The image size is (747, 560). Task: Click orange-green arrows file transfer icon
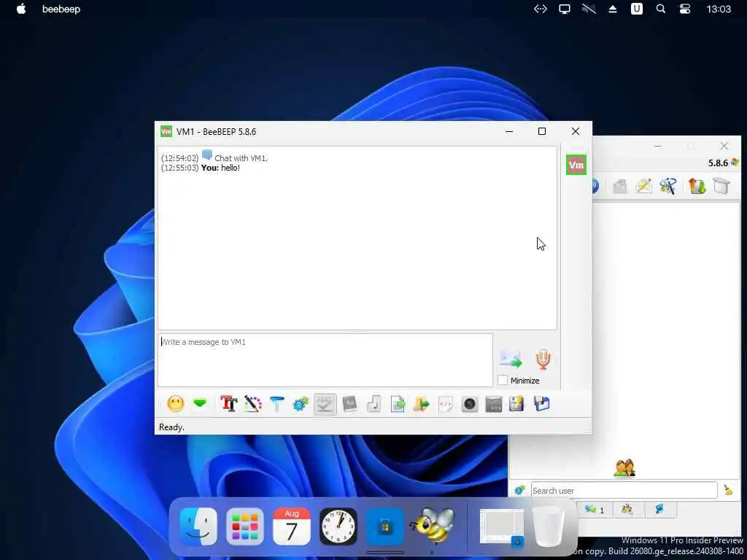click(697, 186)
